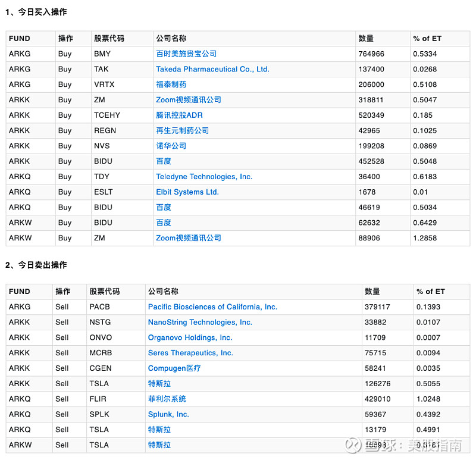This screenshot has height=460, width=476.
Task: Open the 百时美施贵宝公司 company link
Action: [x=186, y=54]
